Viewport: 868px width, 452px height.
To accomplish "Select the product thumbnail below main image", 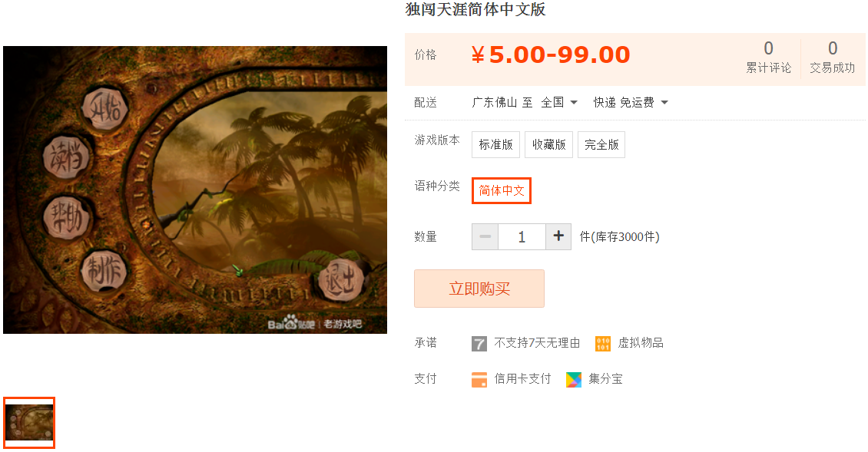I will [29, 423].
